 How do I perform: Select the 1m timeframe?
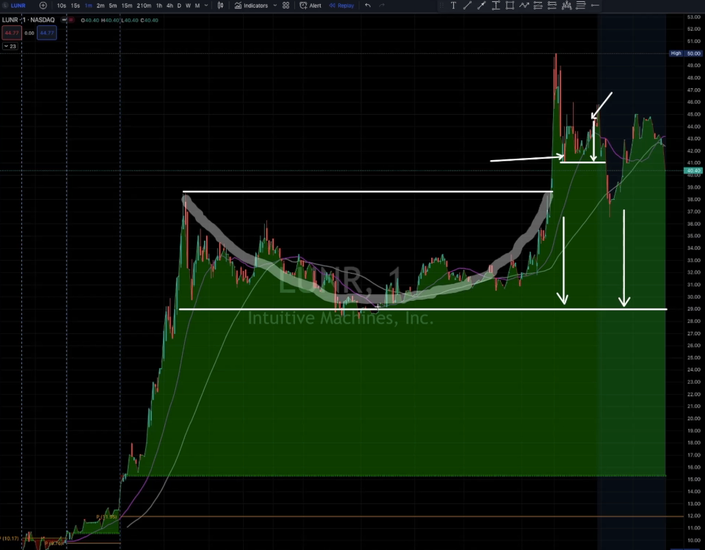click(88, 5)
